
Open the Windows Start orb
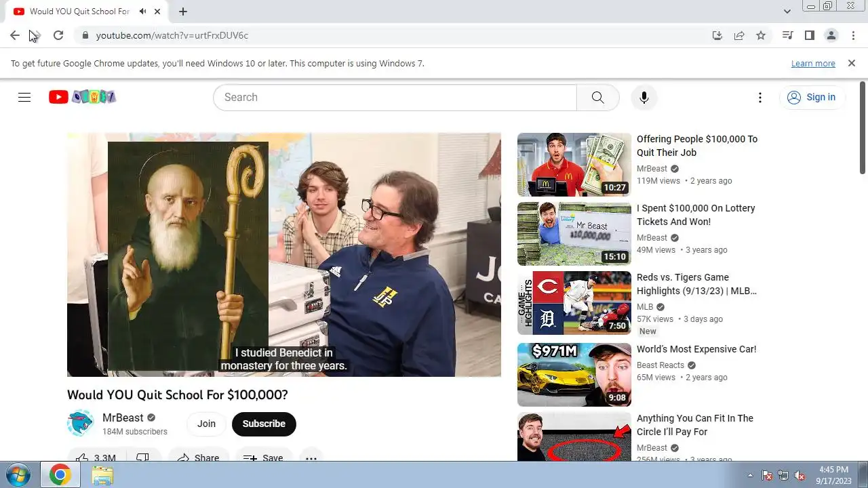(x=17, y=474)
